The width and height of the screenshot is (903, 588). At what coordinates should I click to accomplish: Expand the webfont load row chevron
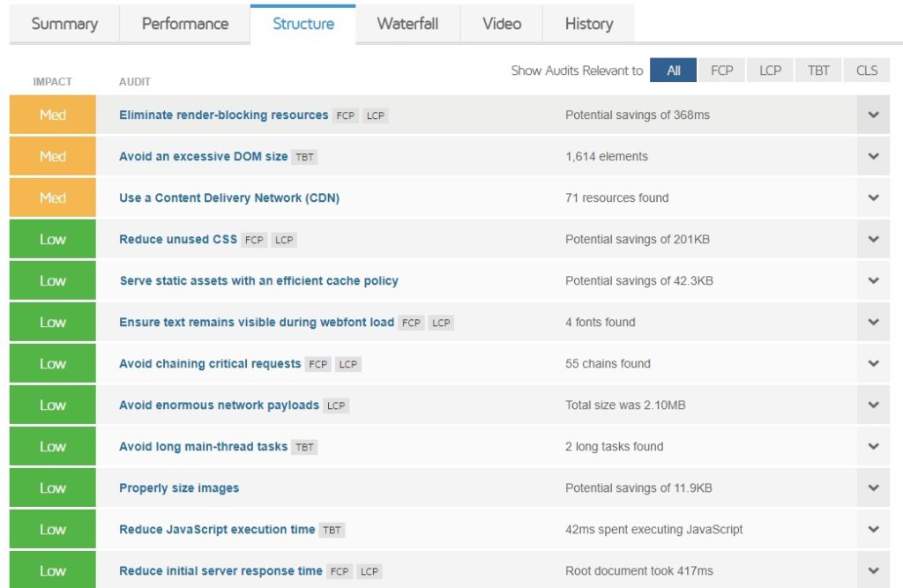[874, 322]
